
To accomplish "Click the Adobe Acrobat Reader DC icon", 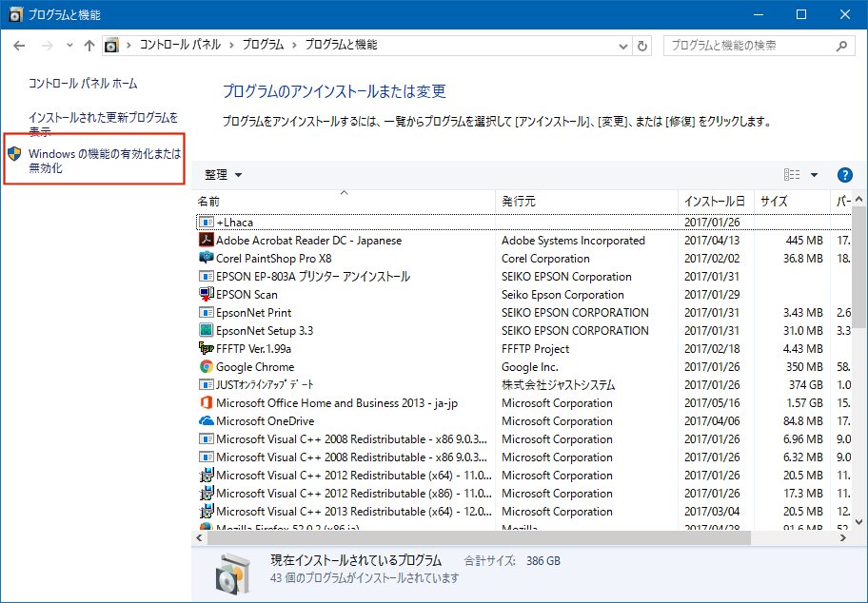I will coord(206,240).
